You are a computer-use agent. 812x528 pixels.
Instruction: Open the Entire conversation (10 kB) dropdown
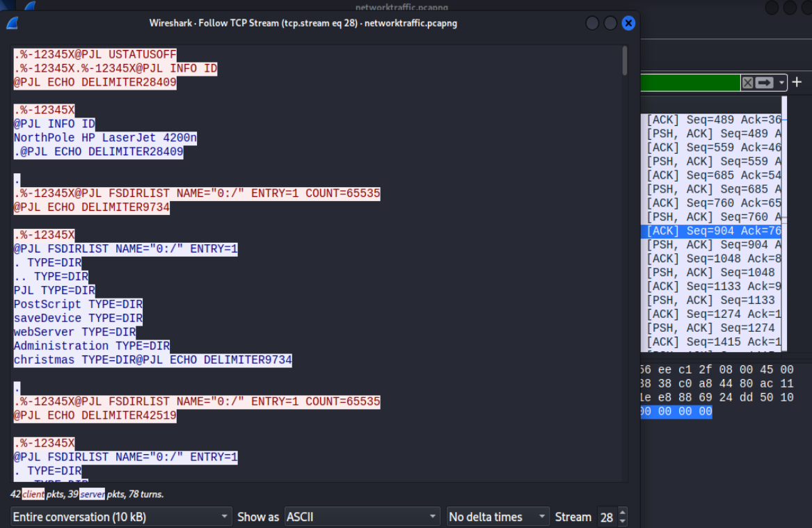pyautogui.click(x=120, y=517)
